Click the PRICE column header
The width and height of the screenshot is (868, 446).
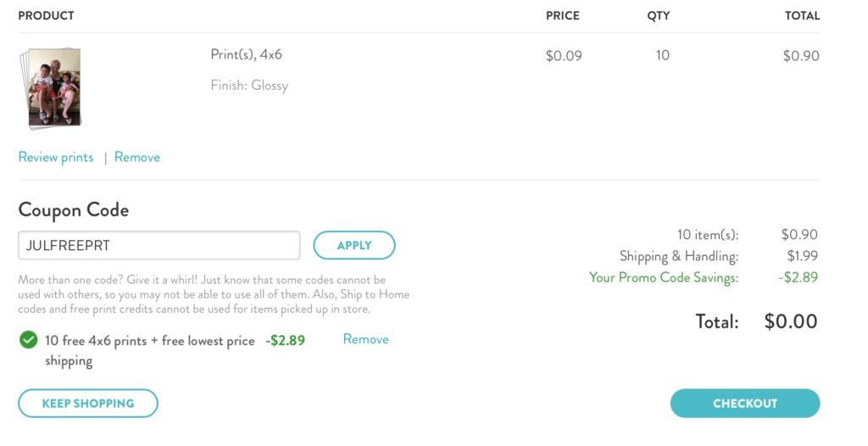click(x=563, y=16)
